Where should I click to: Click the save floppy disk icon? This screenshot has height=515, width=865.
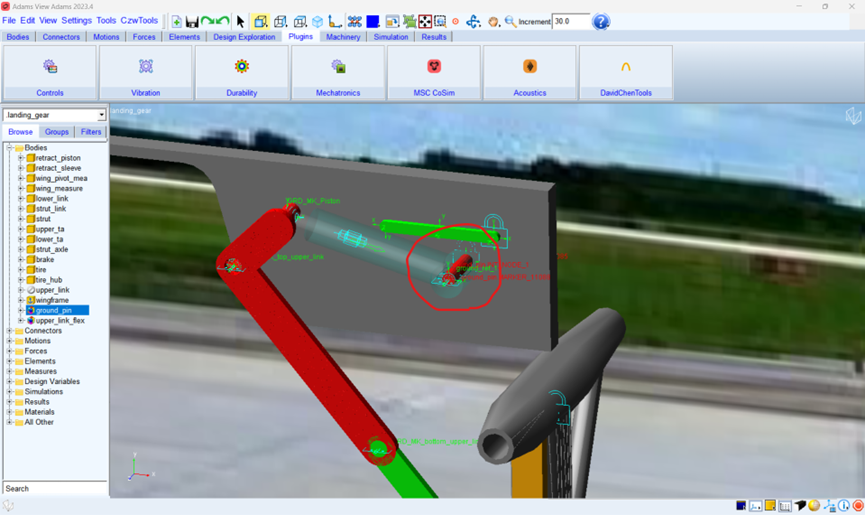[x=192, y=21]
